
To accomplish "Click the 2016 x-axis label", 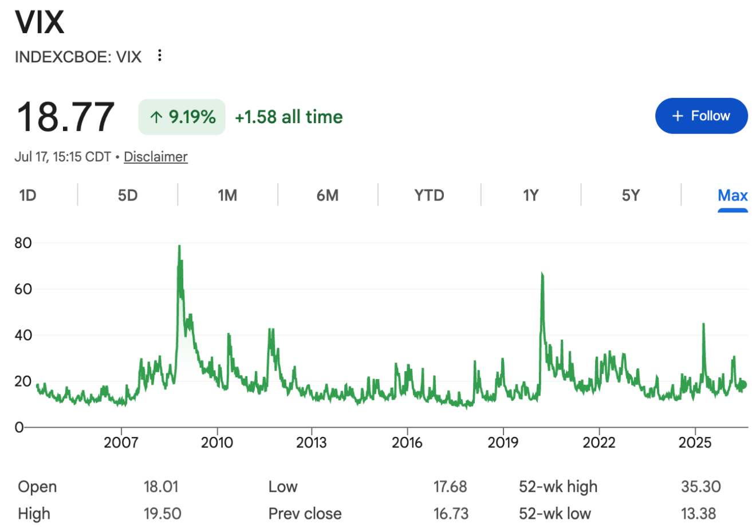I will click(x=407, y=443).
